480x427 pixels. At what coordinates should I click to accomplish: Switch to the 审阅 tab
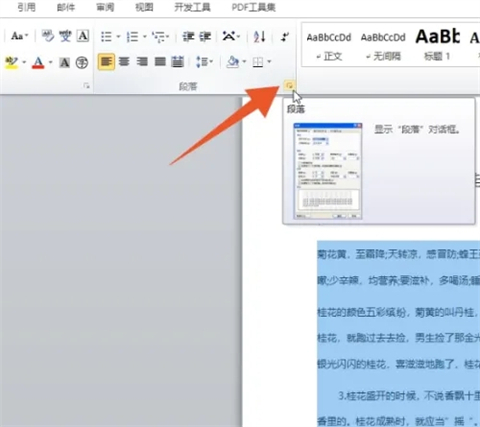[x=105, y=7]
